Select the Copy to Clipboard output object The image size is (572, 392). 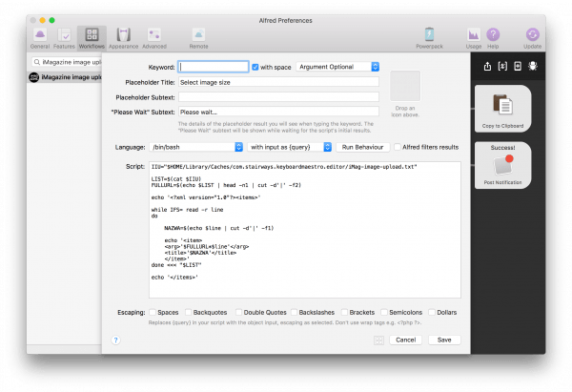coord(502,109)
